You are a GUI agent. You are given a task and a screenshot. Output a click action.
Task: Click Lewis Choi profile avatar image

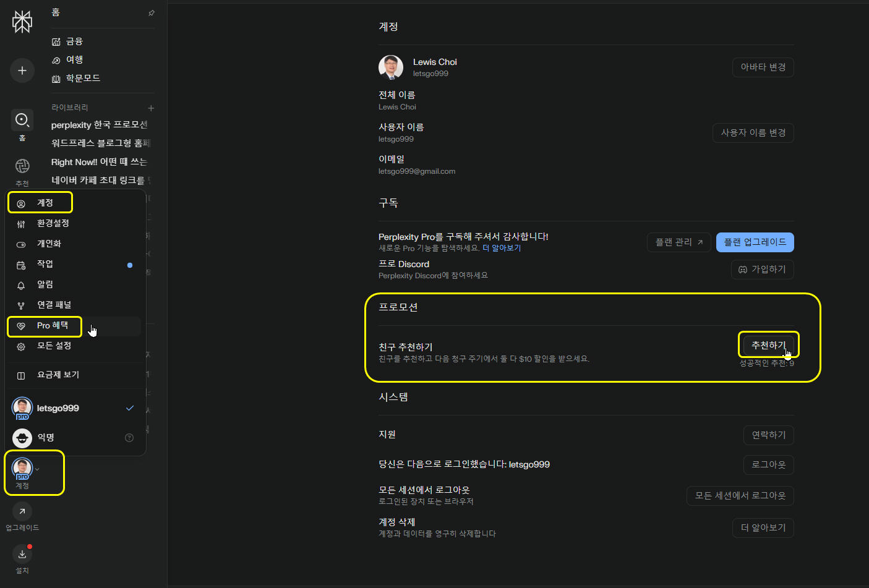pos(391,67)
